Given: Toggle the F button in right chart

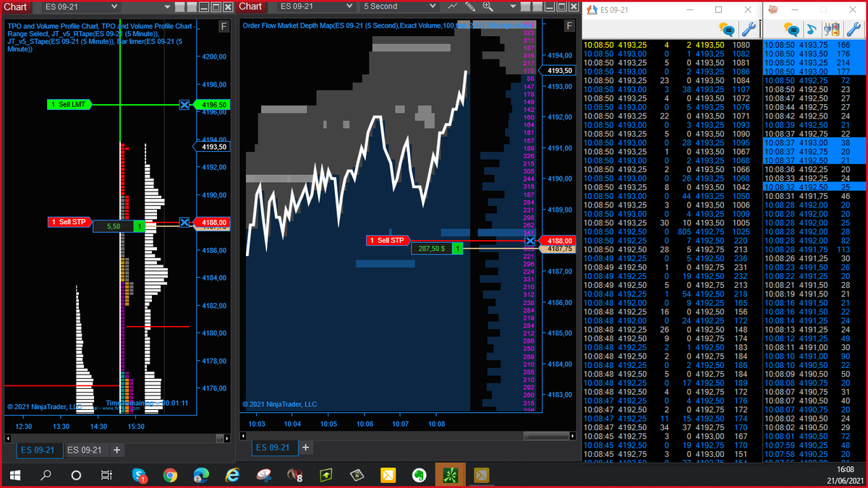Looking at the screenshot, I should pyautogui.click(x=571, y=27).
